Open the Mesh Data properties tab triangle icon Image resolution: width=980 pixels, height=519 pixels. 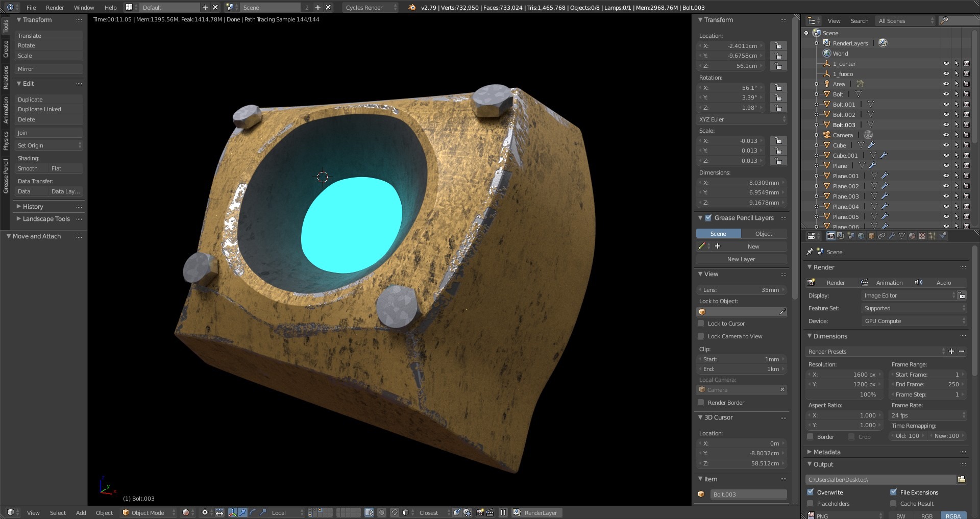click(x=902, y=236)
